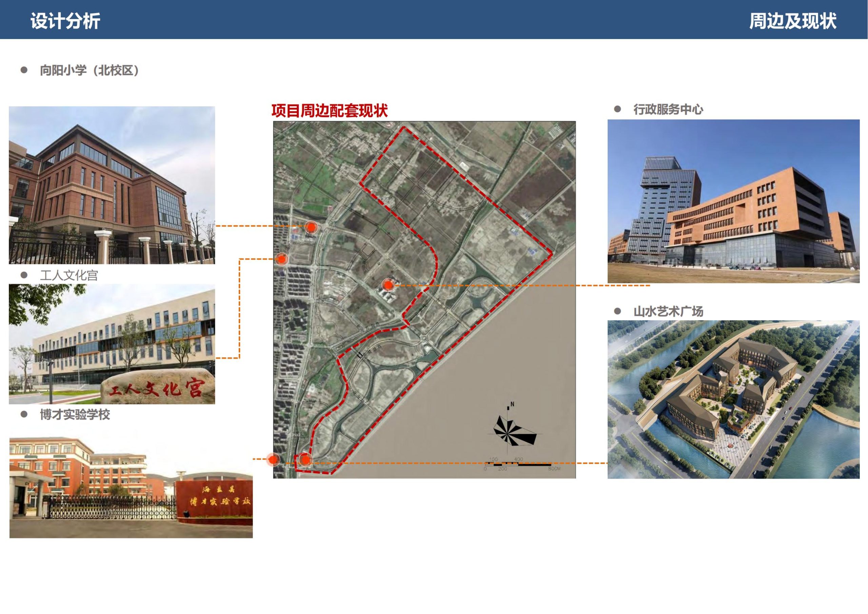Click the 项目周边配套现状 red map title
The image size is (868, 614).
[x=330, y=111]
